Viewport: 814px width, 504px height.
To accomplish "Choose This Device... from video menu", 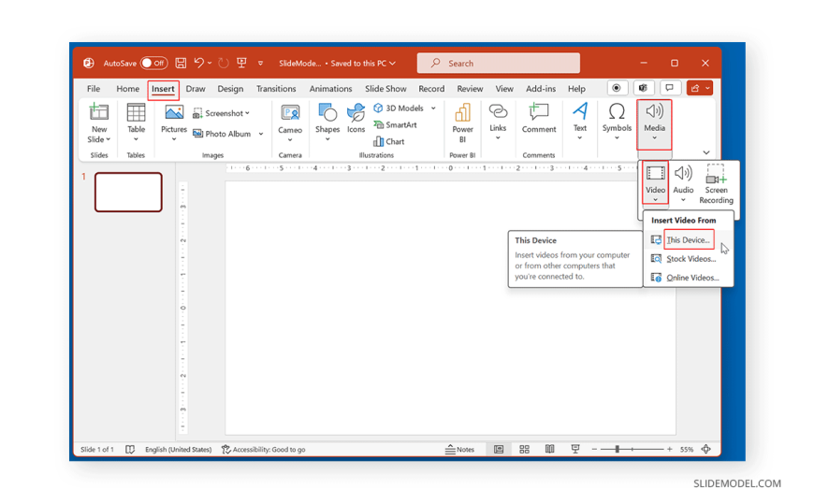I will click(x=688, y=240).
